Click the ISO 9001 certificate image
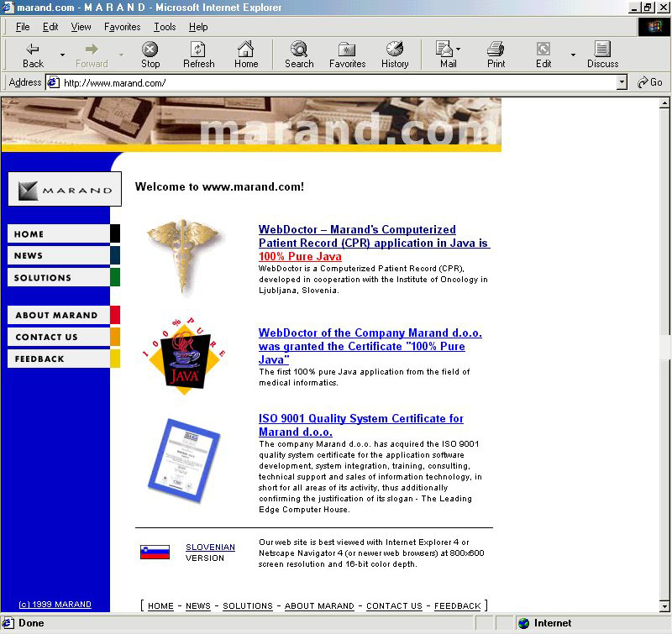The image size is (672, 634). [x=184, y=460]
